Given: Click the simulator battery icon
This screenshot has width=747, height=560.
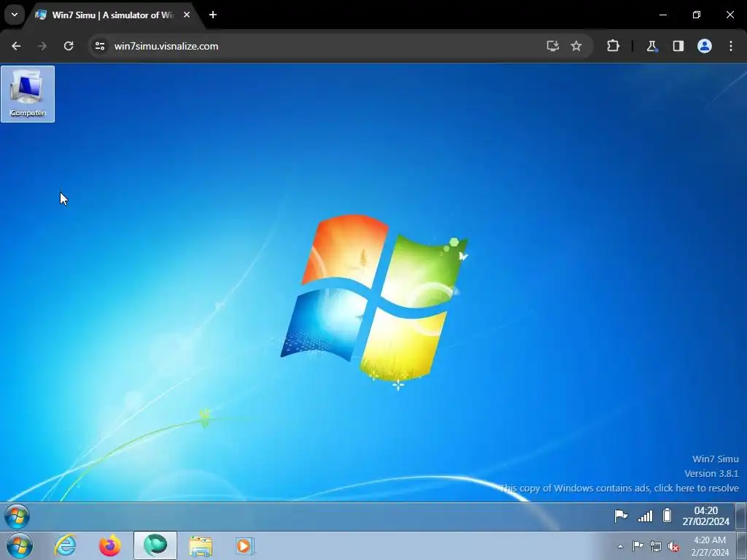Looking at the screenshot, I should pyautogui.click(x=667, y=516).
